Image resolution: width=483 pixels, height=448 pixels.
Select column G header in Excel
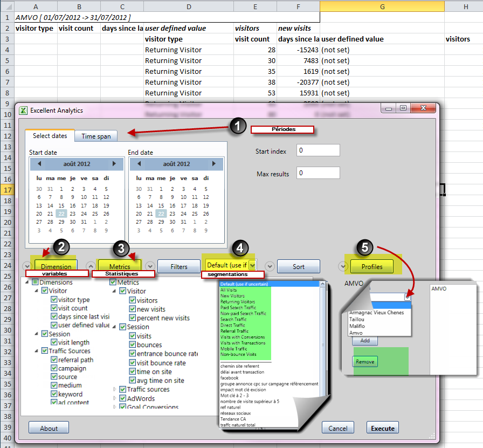382,6
